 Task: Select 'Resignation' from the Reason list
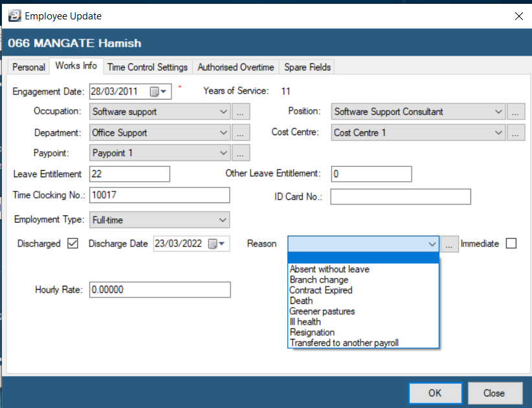pyautogui.click(x=363, y=332)
